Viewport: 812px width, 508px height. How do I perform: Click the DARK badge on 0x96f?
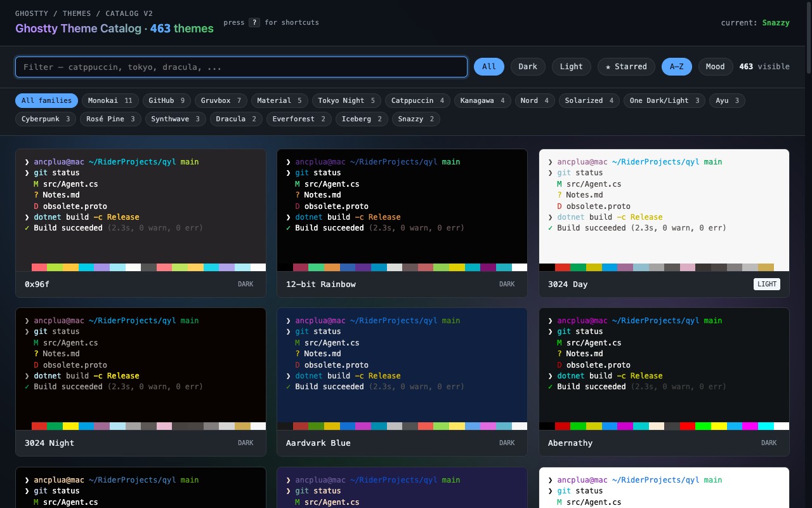click(246, 284)
